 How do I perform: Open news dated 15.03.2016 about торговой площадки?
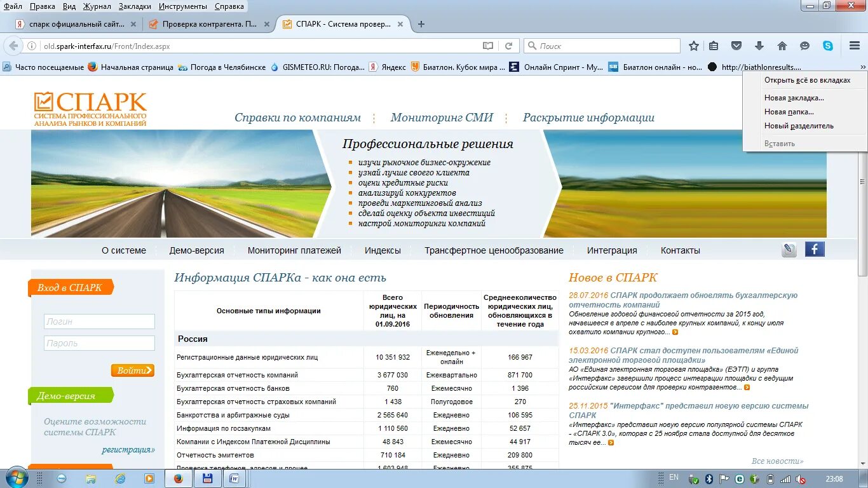click(x=683, y=355)
